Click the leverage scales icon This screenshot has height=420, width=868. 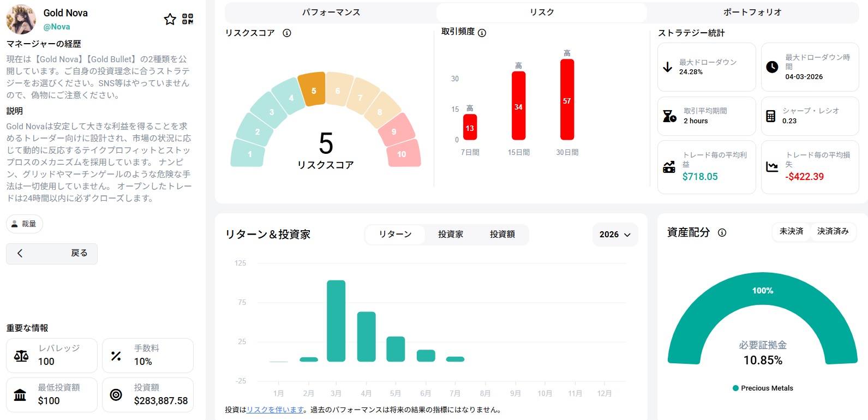point(21,356)
